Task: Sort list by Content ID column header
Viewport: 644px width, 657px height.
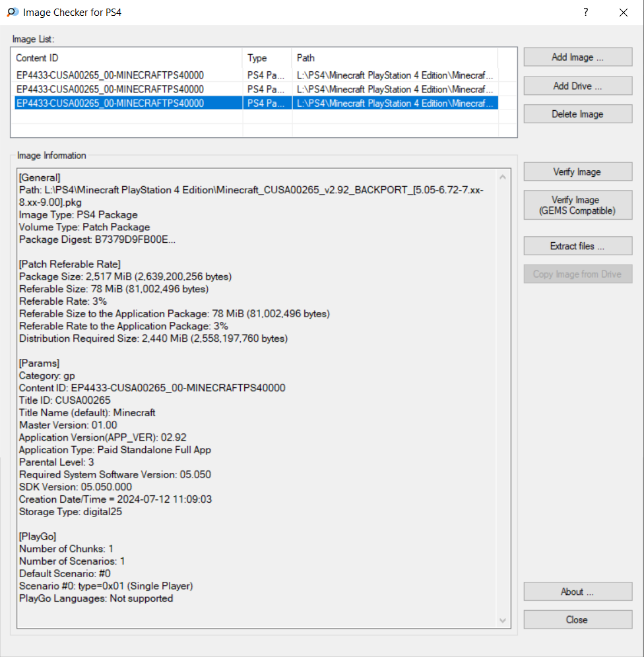Action: [x=127, y=58]
